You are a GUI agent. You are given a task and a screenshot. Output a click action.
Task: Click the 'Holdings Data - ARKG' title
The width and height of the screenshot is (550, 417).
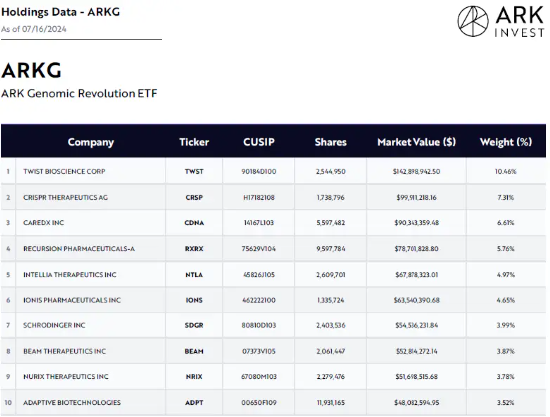pos(60,12)
